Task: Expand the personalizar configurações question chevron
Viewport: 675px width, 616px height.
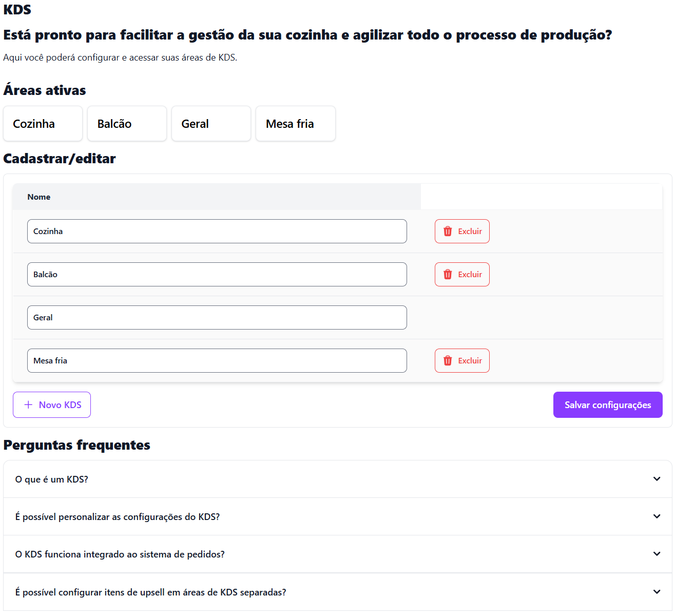Action: 657,516
